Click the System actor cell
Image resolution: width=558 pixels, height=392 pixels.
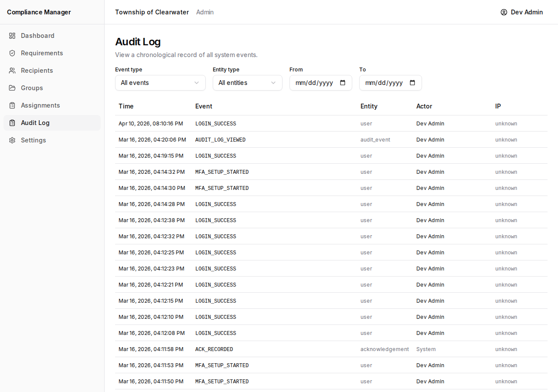(426, 349)
